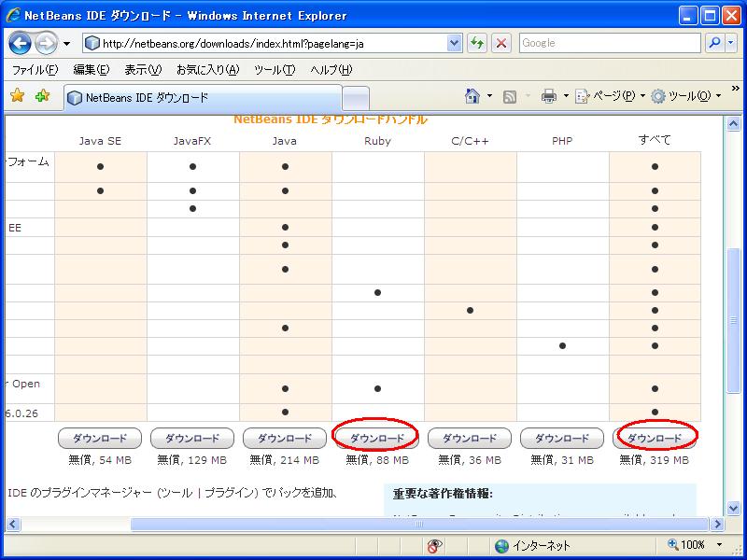Download the C/C++ bundle, 36 MB
Viewport: 747px width, 560px height.
click(470, 438)
